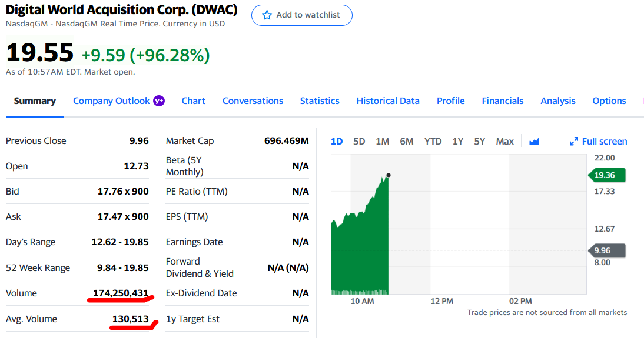Select the YTD chart range

coord(433,142)
